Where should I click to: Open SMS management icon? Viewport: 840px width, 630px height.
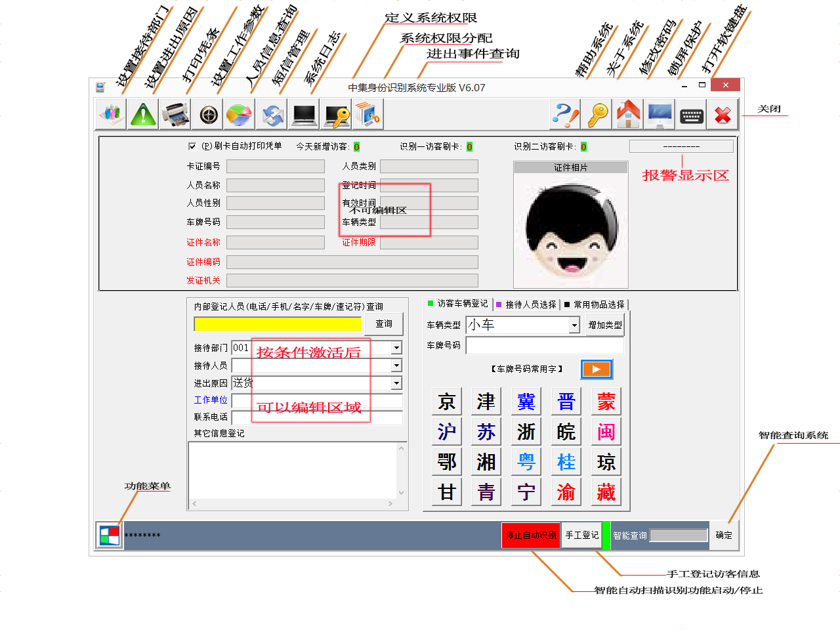pos(272,115)
